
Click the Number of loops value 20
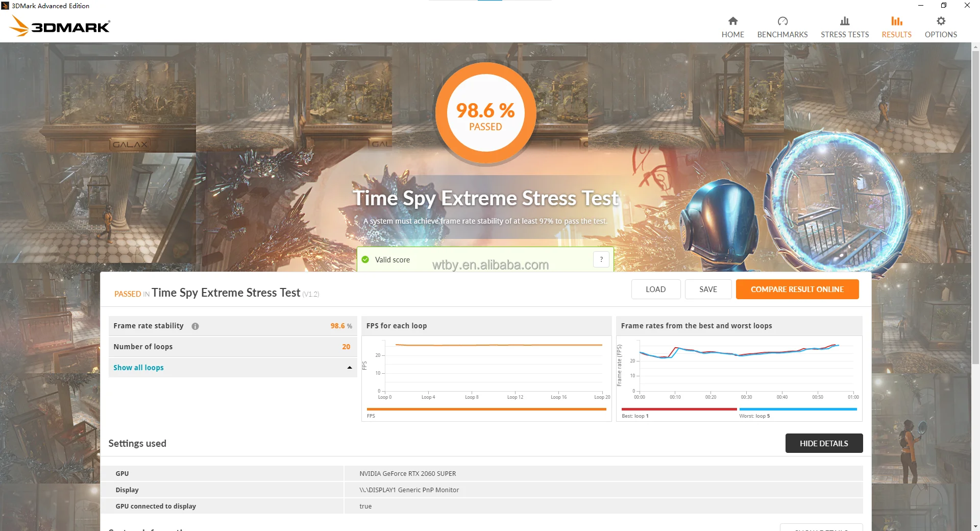point(346,347)
